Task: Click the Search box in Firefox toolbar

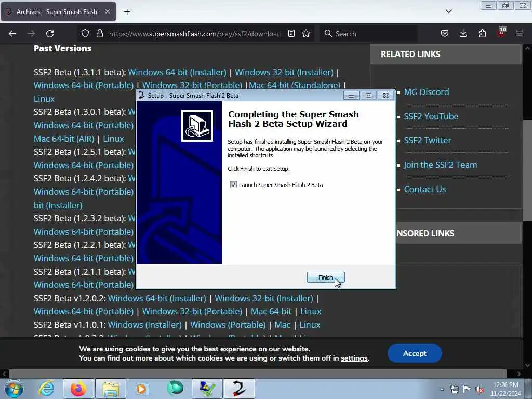Action: [x=368, y=34]
